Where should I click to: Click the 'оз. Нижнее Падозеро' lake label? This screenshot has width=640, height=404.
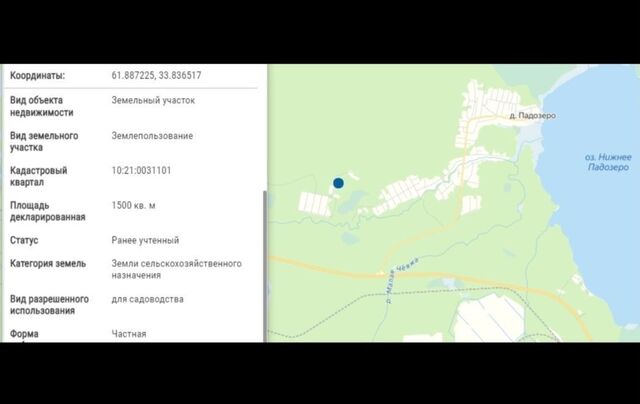pos(608,162)
